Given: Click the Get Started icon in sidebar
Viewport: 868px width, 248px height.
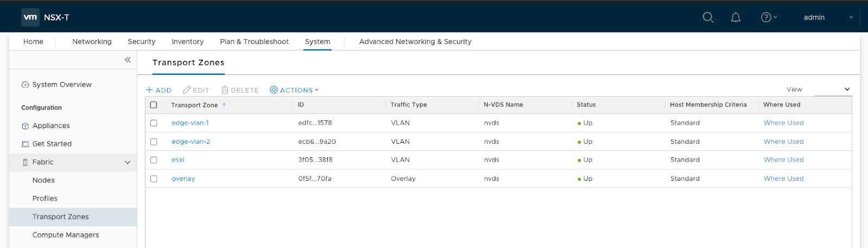Looking at the screenshot, I should [x=25, y=144].
